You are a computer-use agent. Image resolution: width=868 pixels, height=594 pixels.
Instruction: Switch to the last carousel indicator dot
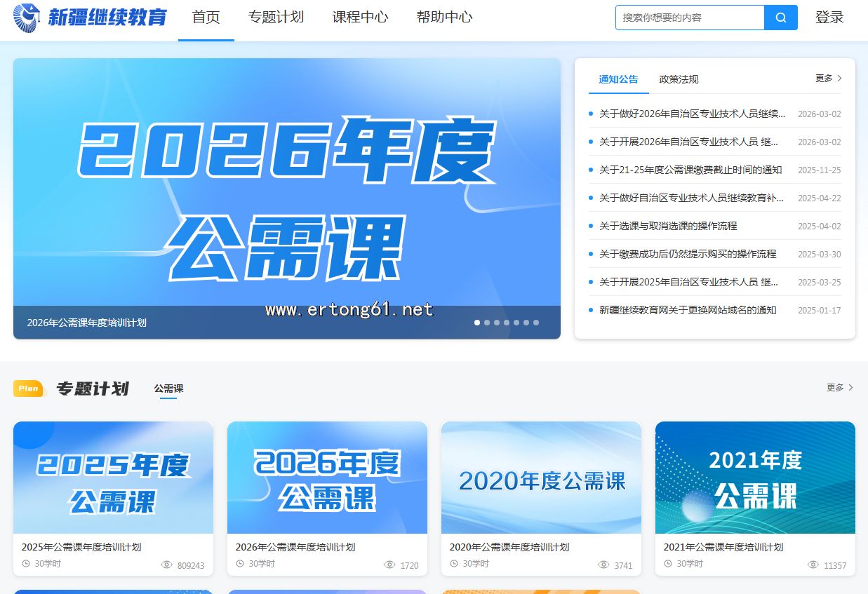[x=536, y=323]
